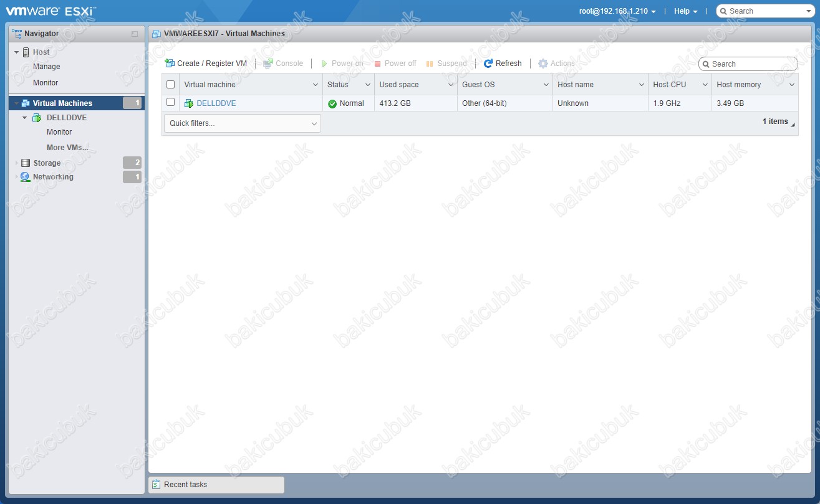The image size is (820, 504).
Task: Select Manage under Host
Action: click(x=47, y=67)
